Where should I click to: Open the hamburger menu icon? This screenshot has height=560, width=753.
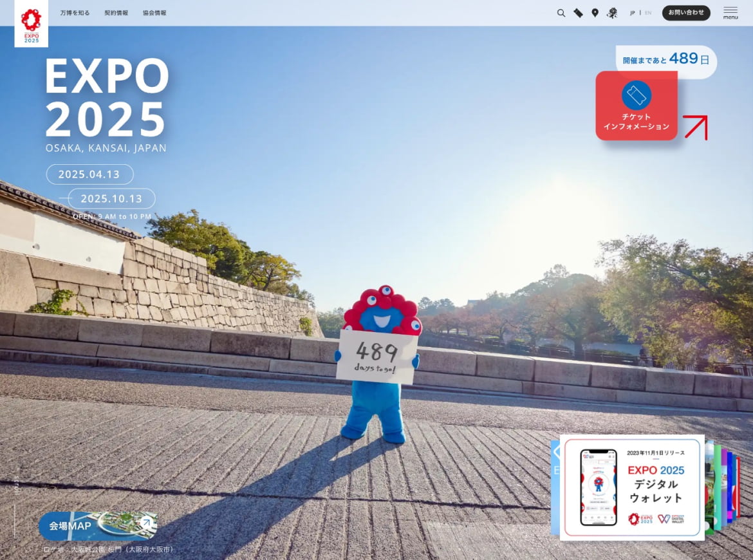click(x=730, y=13)
